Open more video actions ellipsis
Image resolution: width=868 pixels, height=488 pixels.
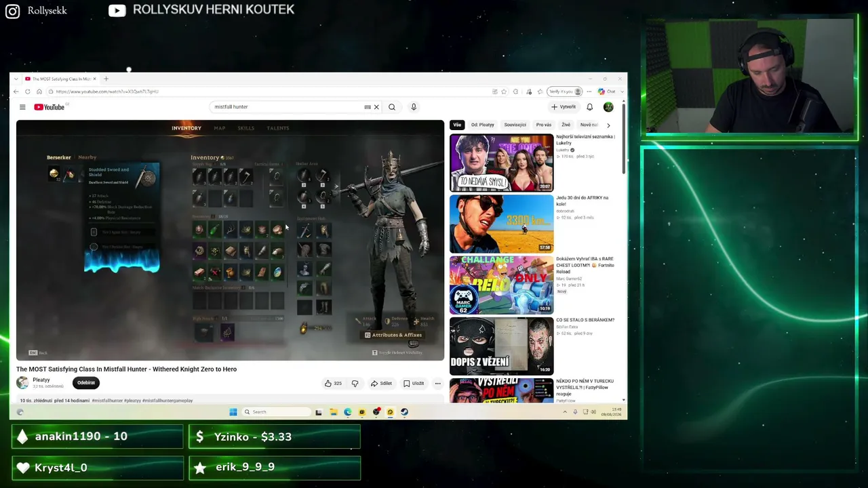pos(437,384)
